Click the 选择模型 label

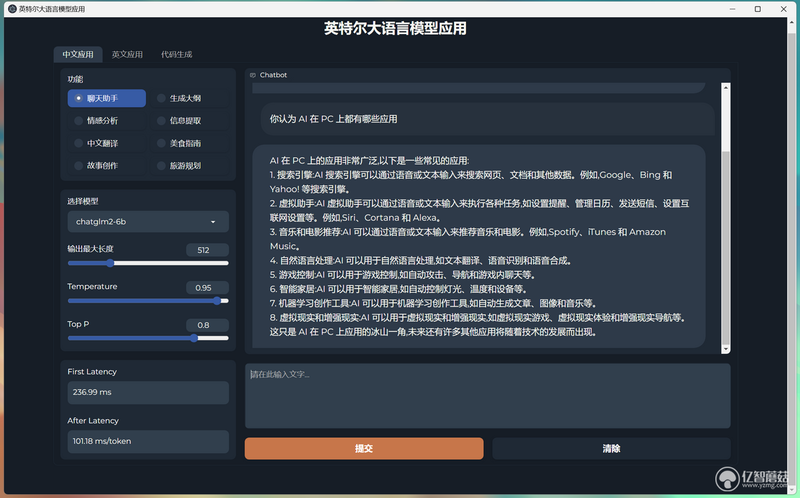(x=83, y=201)
